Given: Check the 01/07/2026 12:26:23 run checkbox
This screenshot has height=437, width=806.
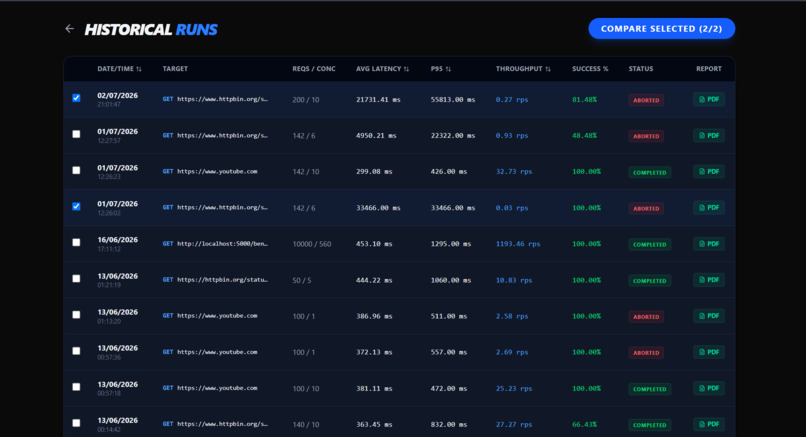Looking at the screenshot, I should coord(76,170).
